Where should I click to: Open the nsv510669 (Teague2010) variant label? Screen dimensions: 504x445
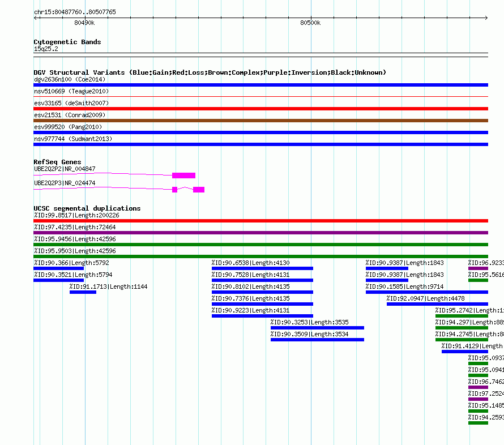point(71,91)
